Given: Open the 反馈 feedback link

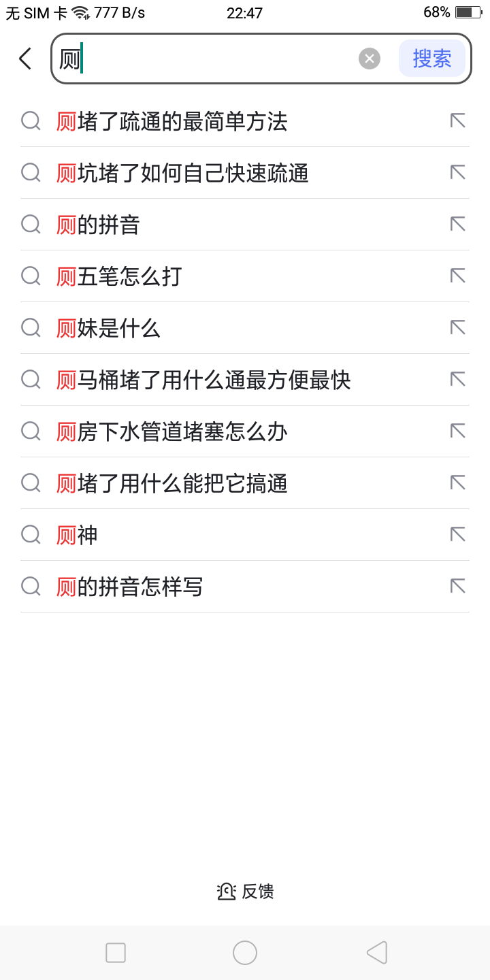Looking at the screenshot, I should pyautogui.click(x=246, y=892).
